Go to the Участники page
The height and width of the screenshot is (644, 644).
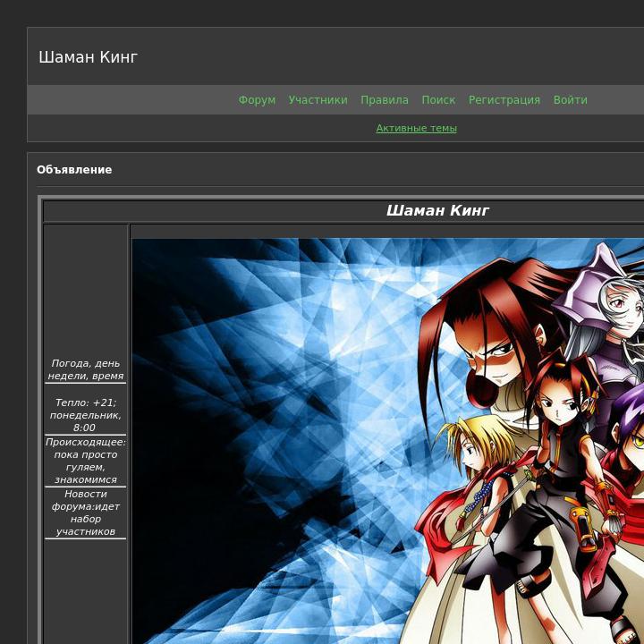tap(318, 100)
